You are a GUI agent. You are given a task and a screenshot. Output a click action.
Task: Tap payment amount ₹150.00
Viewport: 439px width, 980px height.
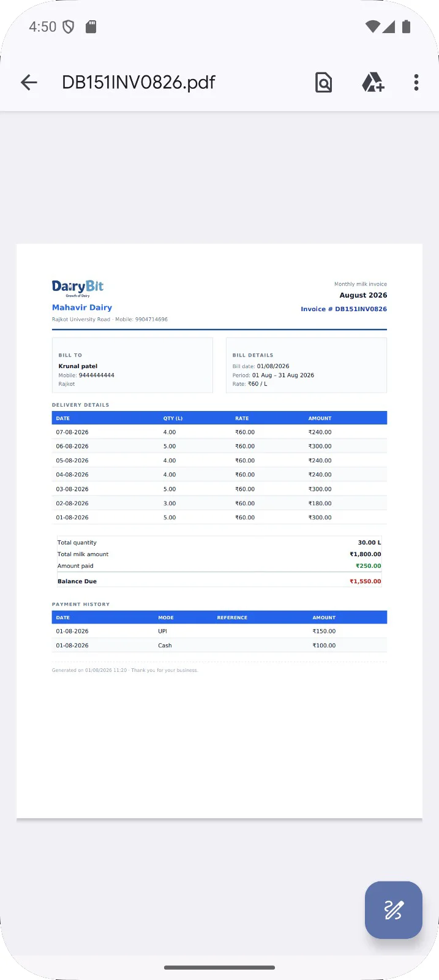click(x=324, y=631)
